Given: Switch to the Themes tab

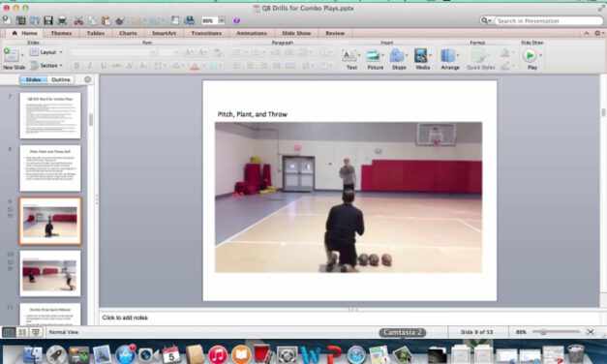Looking at the screenshot, I should 61,33.
